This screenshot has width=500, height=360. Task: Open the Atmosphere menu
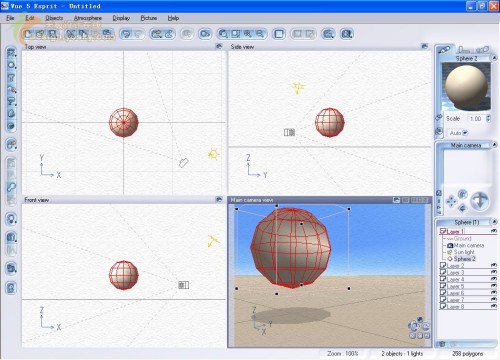[88, 18]
